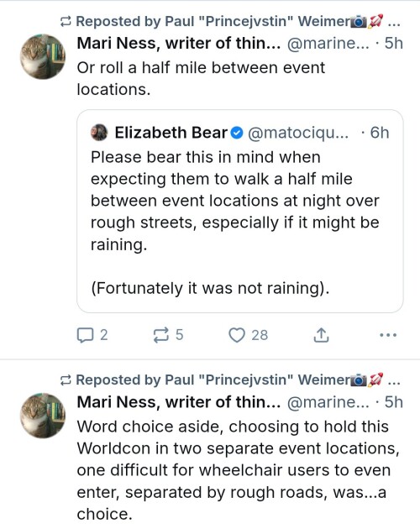420x529 pixels.
Task: Click the 6h timestamp on quoted post
Action: pyautogui.click(x=380, y=133)
